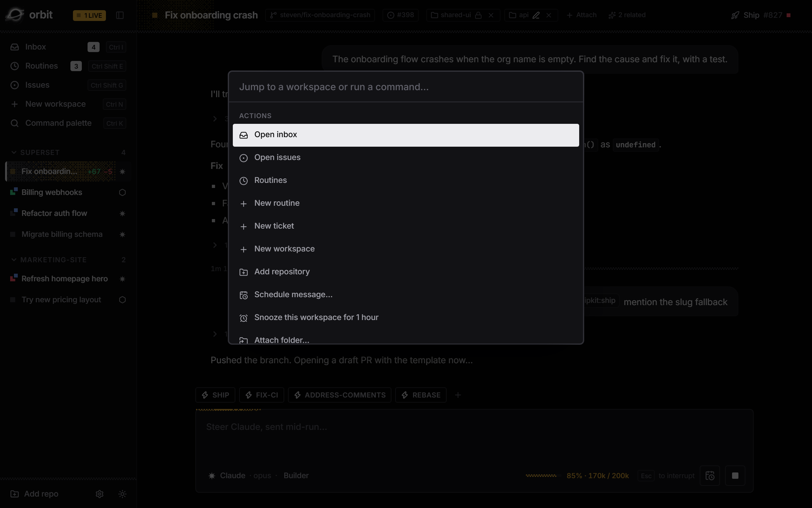812x508 pixels.
Task: Click the SHIP quick action button
Action: (215, 395)
